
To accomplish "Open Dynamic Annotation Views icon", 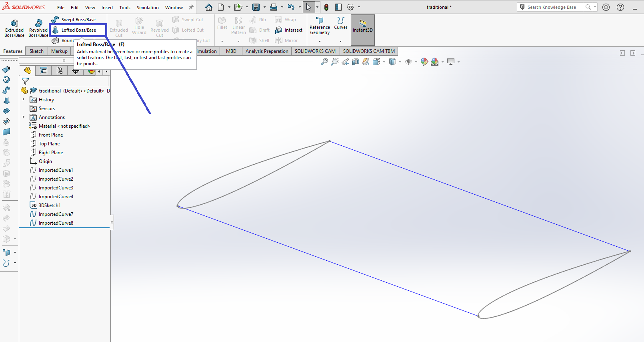I will tap(366, 62).
